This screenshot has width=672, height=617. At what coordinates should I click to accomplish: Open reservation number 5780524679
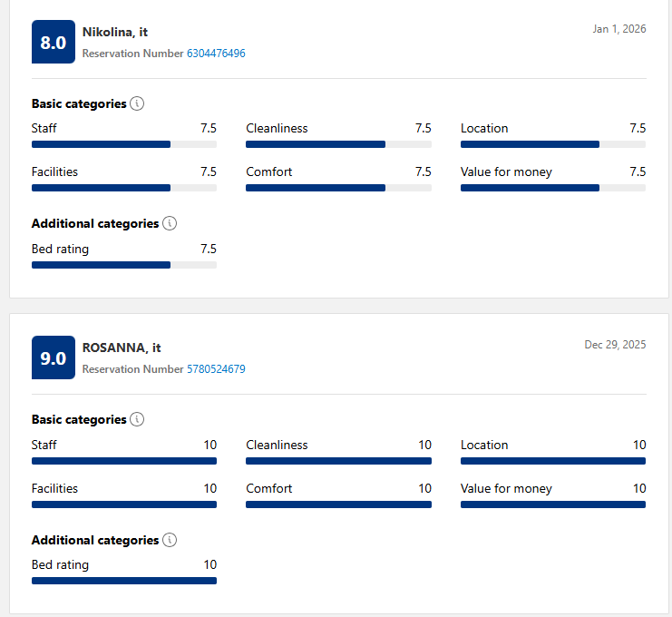click(x=216, y=369)
